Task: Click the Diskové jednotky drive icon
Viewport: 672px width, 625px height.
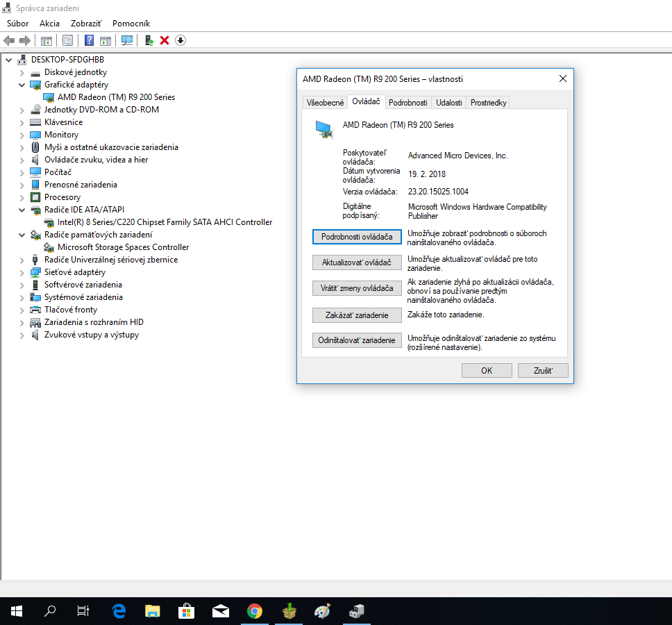Action: pyautogui.click(x=35, y=73)
